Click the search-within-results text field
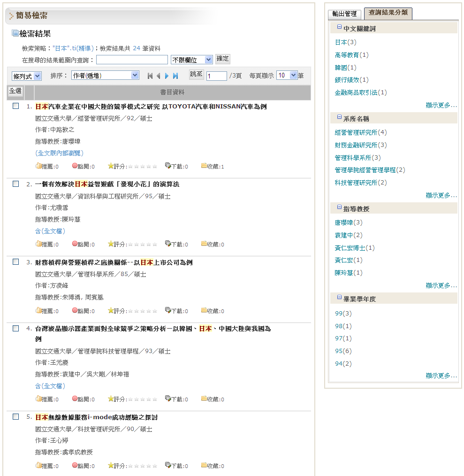This screenshot has height=476, width=464. (132, 60)
